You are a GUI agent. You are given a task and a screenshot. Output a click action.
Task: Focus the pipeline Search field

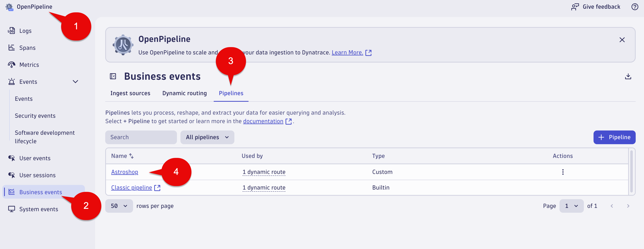coord(141,137)
